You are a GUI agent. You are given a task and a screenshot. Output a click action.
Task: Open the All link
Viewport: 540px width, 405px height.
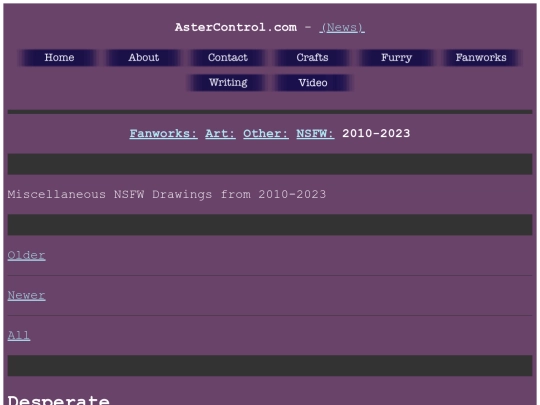19,335
